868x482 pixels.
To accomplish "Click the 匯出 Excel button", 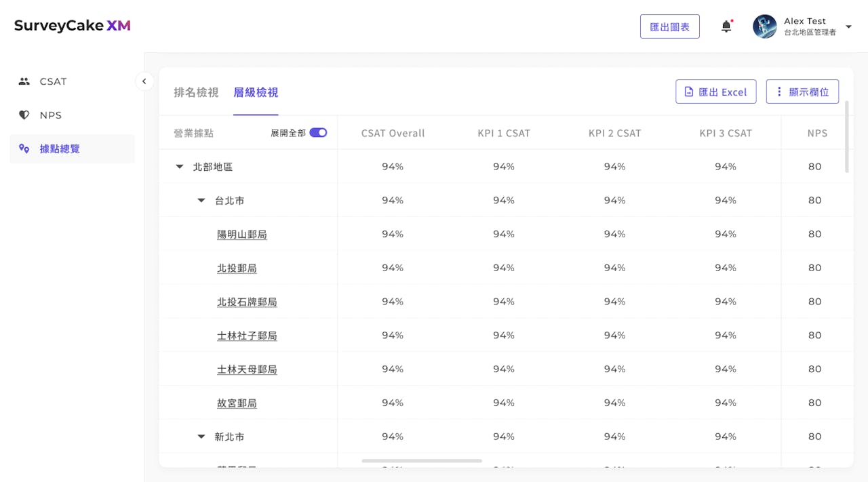I will pyautogui.click(x=715, y=92).
